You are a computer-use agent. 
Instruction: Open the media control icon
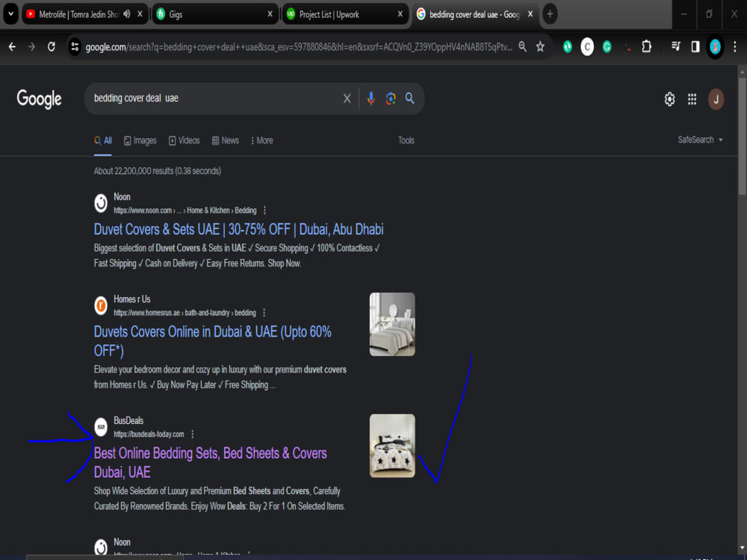[675, 46]
